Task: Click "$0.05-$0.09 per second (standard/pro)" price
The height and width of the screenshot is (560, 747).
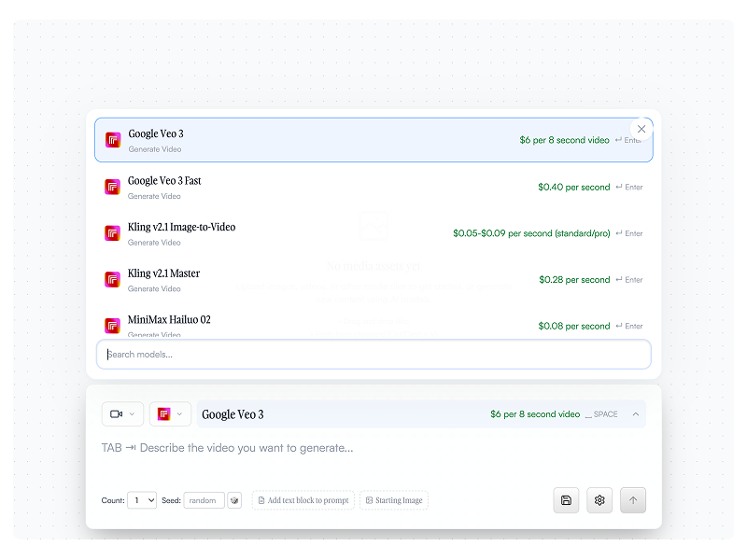Action: click(531, 233)
